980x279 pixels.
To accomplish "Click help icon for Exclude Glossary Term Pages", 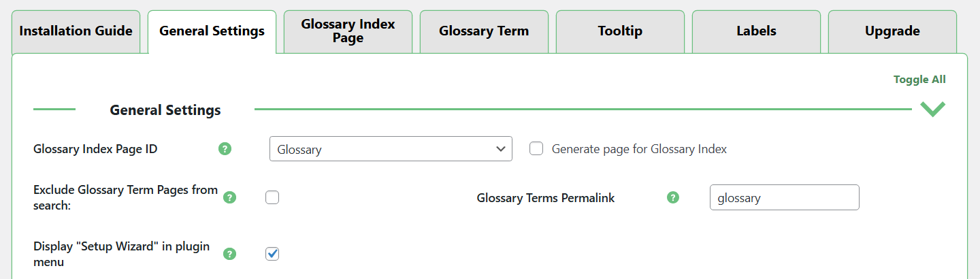I will pyautogui.click(x=230, y=197).
